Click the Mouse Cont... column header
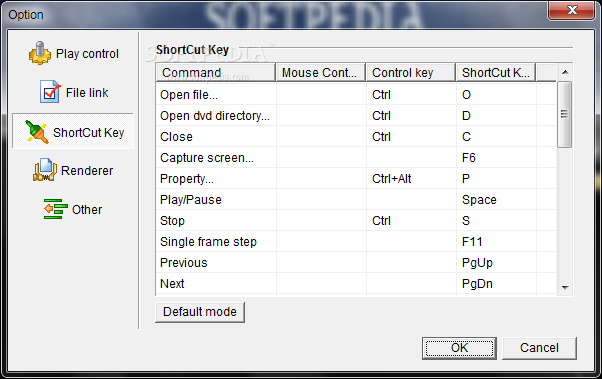 [320, 73]
